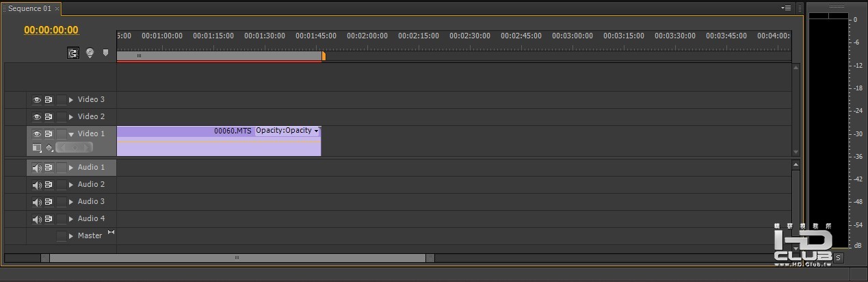Image resolution: width=868 pixels, height=282 pixels.
Task: Click the Master track label
Action: pos(90,235)
